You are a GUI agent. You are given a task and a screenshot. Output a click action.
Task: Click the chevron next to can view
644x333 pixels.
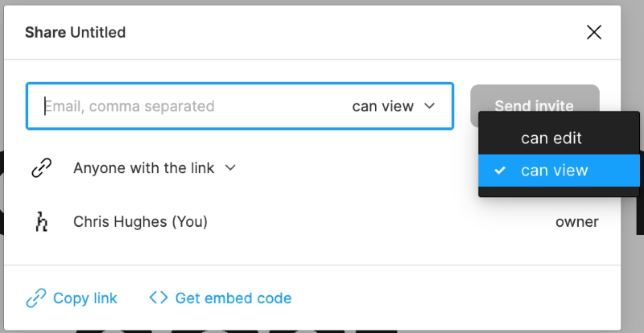[x=429, y=106]
